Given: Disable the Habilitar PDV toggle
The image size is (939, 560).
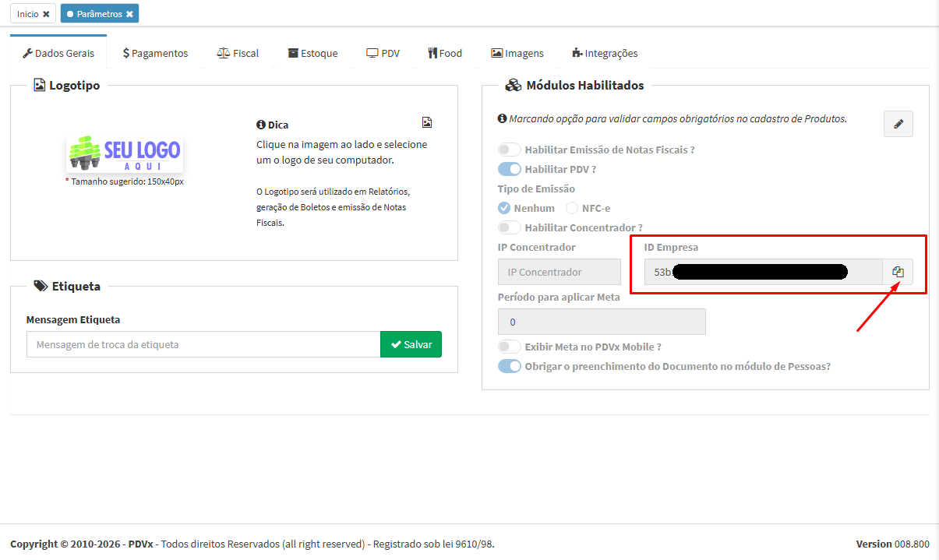Looking at the screenshot, I should [509, 169].
